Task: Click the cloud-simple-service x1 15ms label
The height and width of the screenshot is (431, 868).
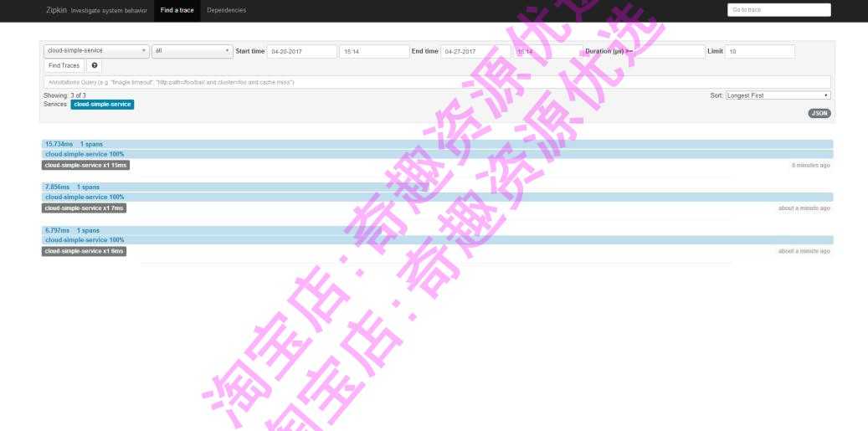Action: pyautogui.click(x=86, y=166)
